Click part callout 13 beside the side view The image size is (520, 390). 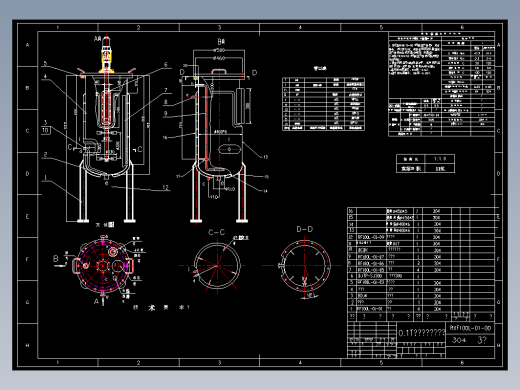265,157
